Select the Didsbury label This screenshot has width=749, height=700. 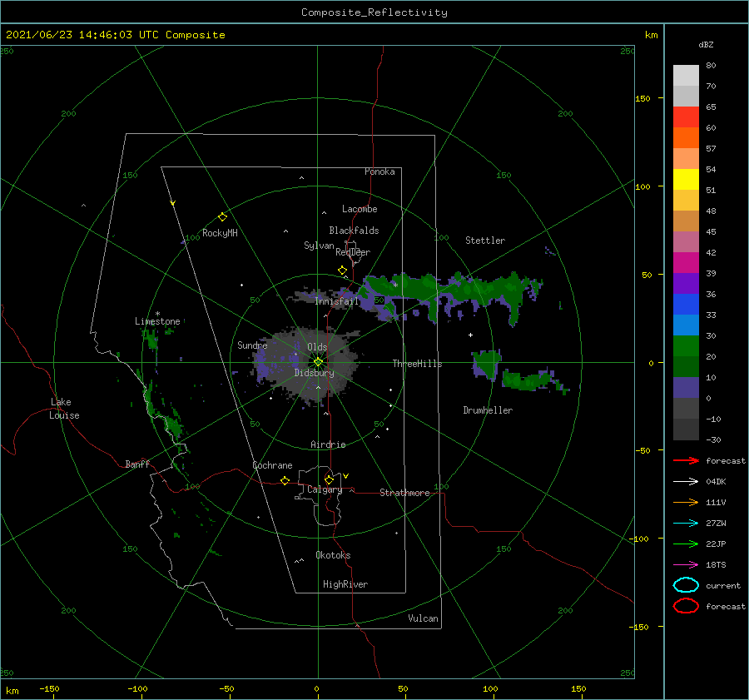pyautogui.click(x=315, y=373)
